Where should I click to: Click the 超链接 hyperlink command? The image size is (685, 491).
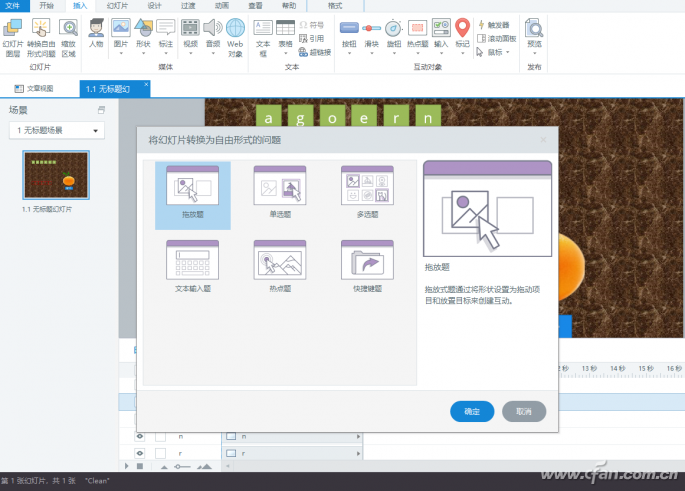pyautogui.click(x=315, y=52)
